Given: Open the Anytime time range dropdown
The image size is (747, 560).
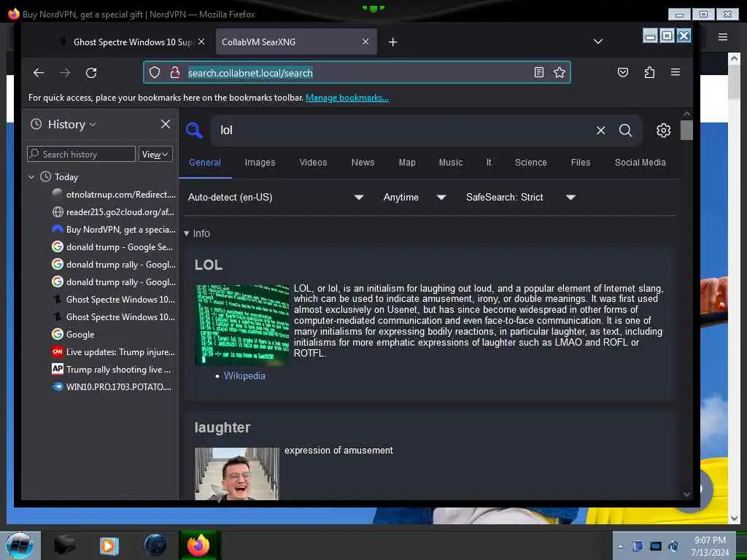Looking at the screenshot, I should pos(414,197).
